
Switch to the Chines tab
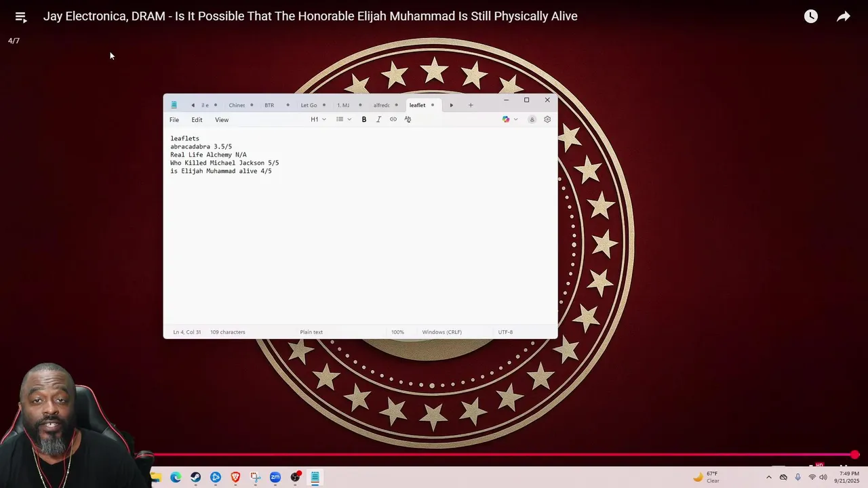pyautogui.click(x=237, y=105)
